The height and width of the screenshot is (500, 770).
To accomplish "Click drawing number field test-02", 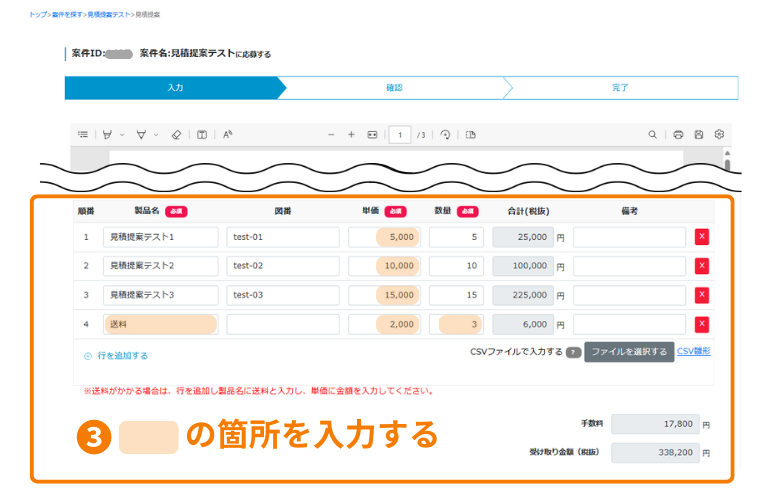I will click(283, 266).
